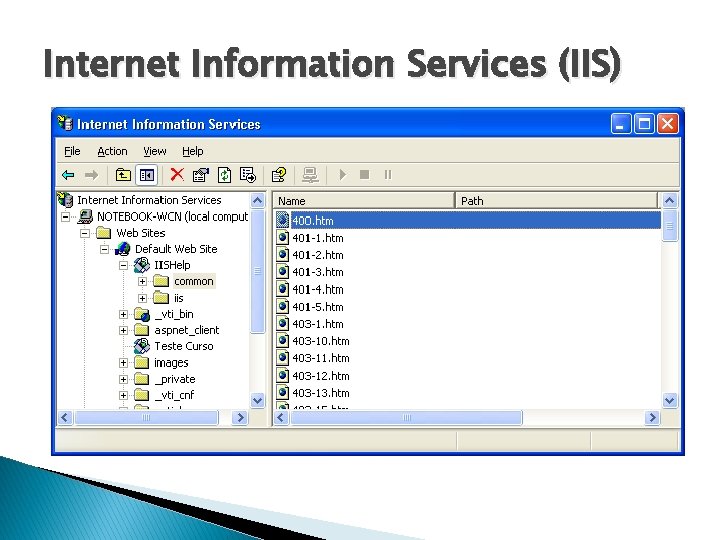Click the Forward arrow toolbar button
This screenshot has height=540, width=720.
(x=92, y=175)
